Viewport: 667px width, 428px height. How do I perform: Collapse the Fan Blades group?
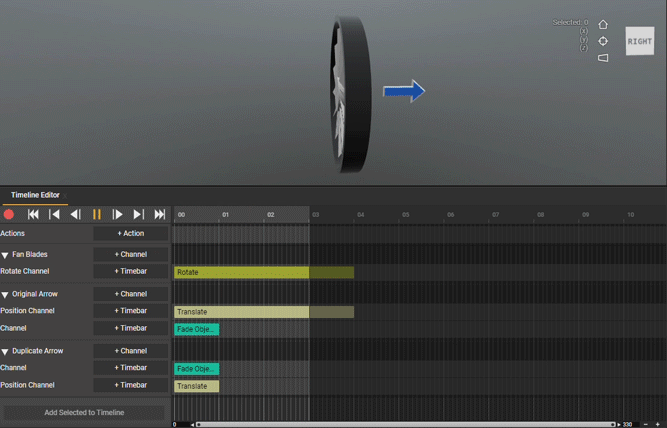(5, 255)
